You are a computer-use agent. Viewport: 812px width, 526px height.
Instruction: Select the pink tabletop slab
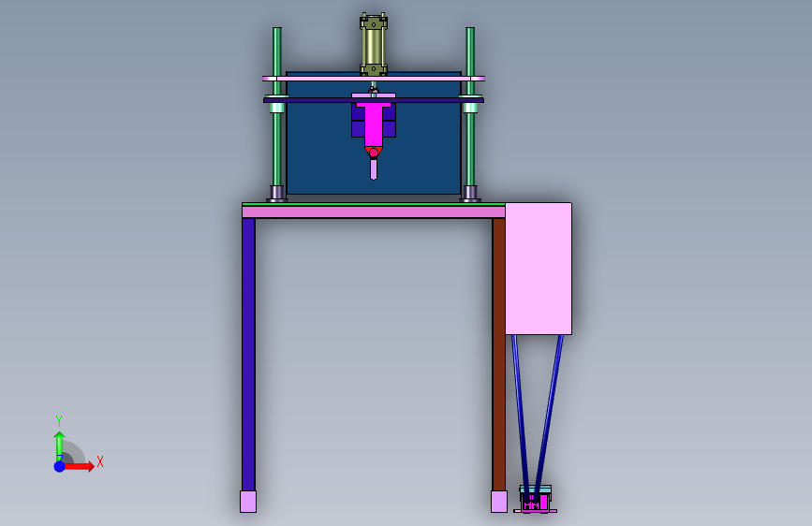point(374,212)
